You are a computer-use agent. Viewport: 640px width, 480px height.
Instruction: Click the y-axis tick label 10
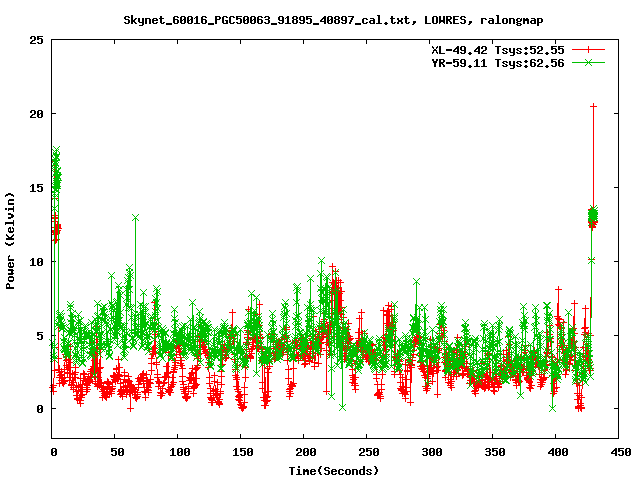[36, 262]
